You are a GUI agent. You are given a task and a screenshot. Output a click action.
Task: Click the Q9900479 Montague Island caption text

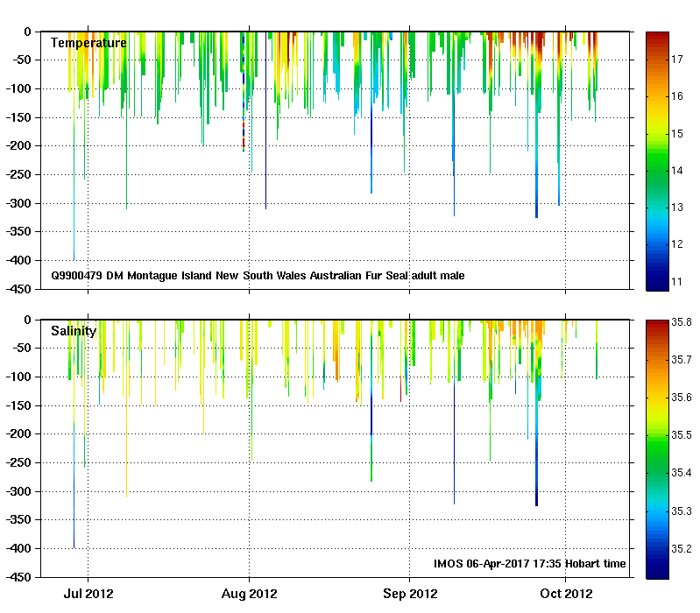258,276
